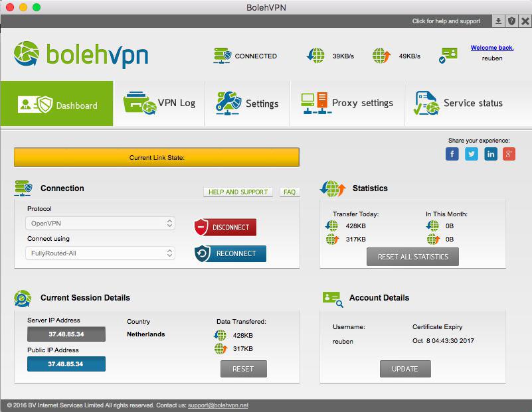Click the download icon in top bar
Viewport: 532px width, 412px height.
click(x=498, y=21)
